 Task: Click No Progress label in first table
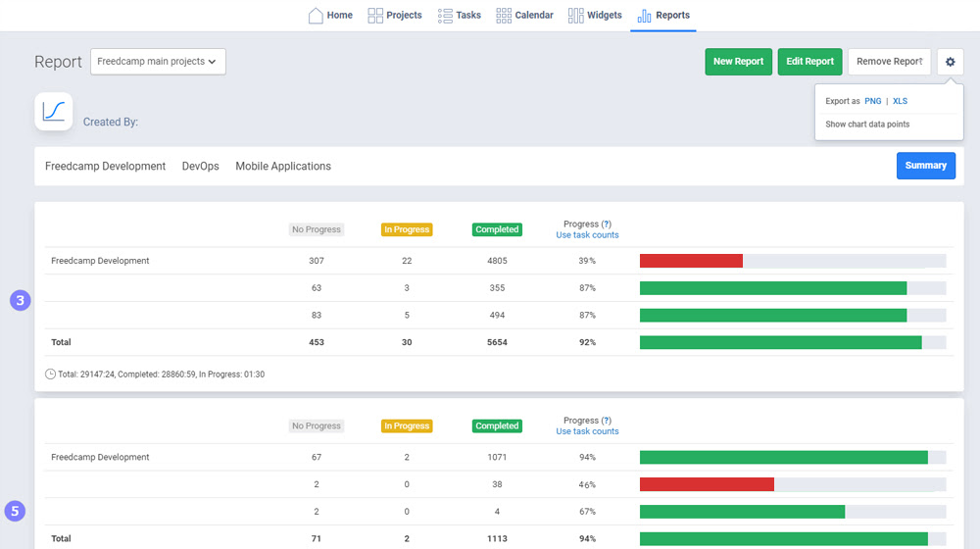(317, 229)
